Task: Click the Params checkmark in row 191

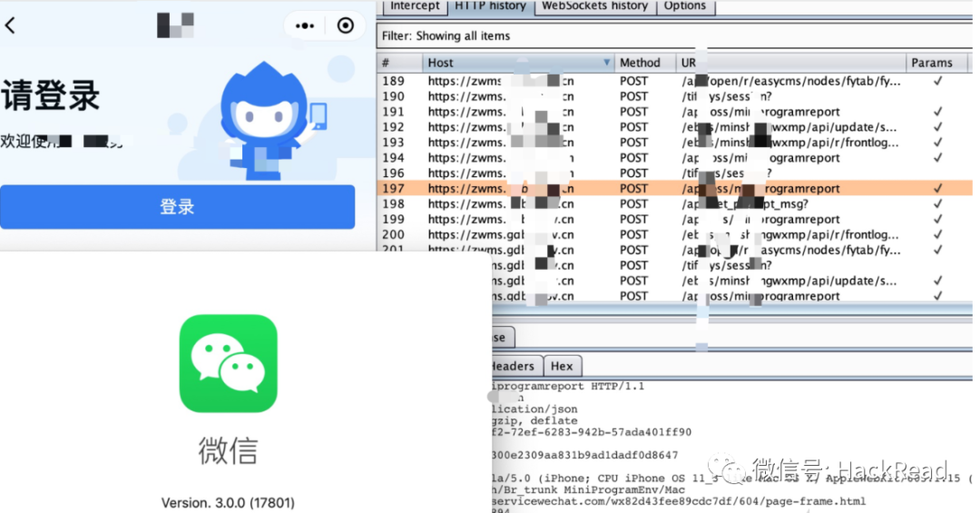Action: click(x=937, y=112)
